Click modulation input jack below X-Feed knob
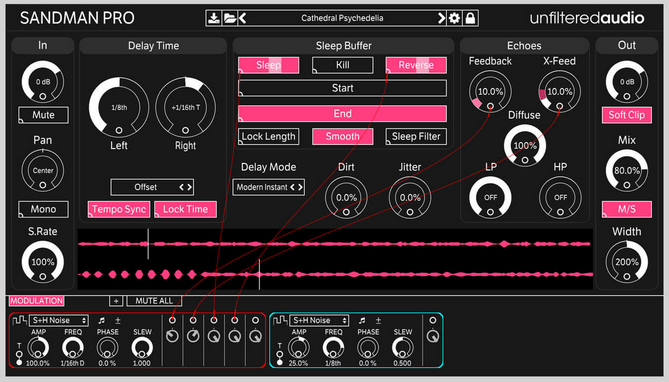The width and height of the screenshot is (669, 382). click(559, 106)
